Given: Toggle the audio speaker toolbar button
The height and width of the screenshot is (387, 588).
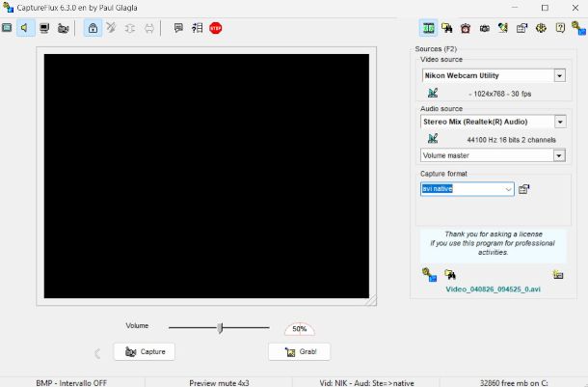Looking at the screenshot, I should (x=25, y=28).
